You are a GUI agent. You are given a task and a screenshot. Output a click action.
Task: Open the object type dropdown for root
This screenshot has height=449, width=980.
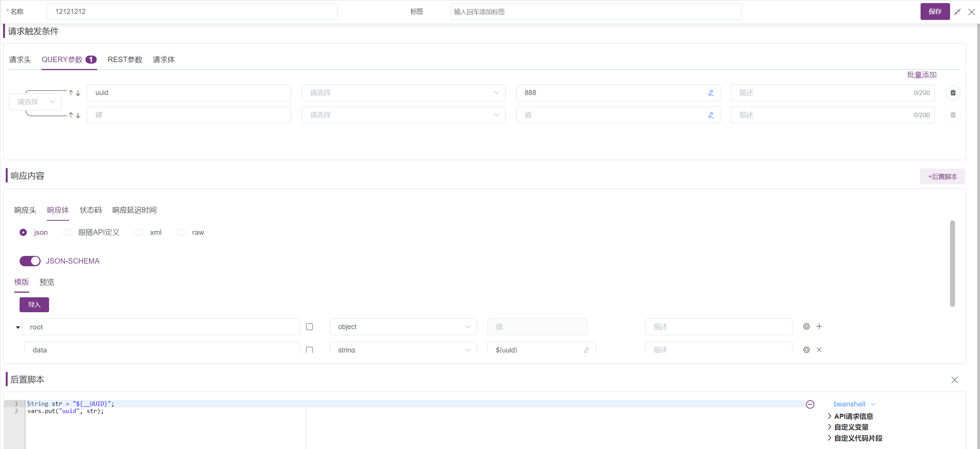click(x=403, y=327)
